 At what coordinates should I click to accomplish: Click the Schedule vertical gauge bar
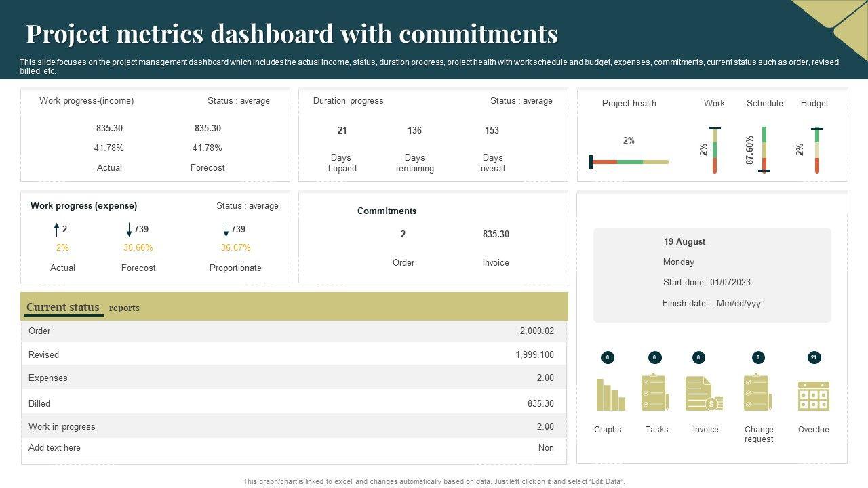[x=764, y=150]
